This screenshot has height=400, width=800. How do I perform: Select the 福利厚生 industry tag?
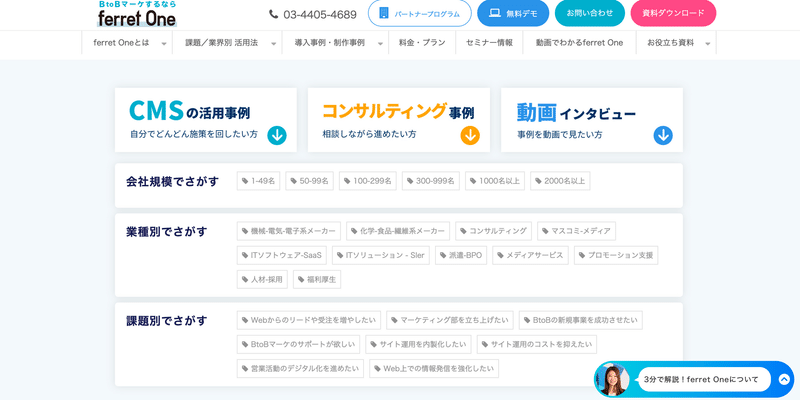317,280
